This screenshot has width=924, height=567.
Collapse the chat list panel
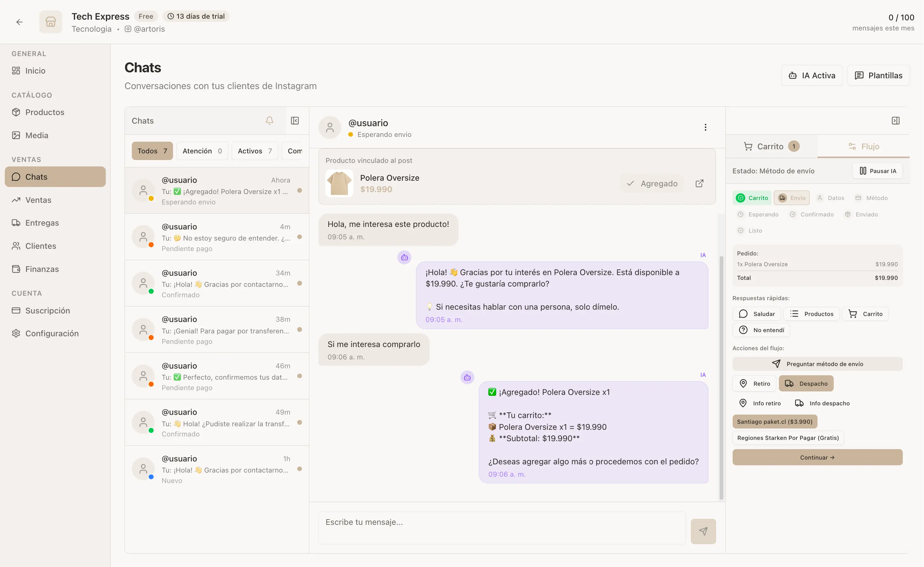(x=295, y=120)
